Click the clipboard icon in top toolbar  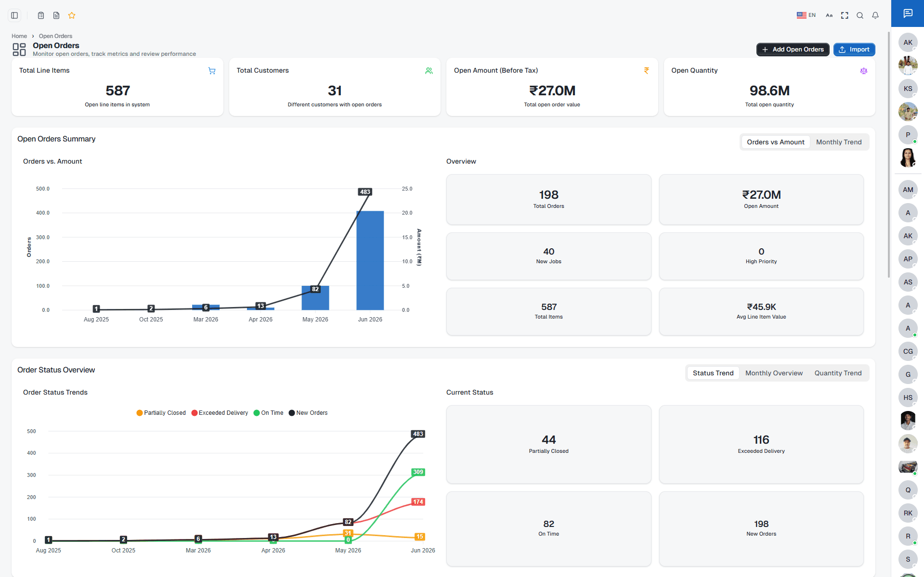[x=41, y=15]
